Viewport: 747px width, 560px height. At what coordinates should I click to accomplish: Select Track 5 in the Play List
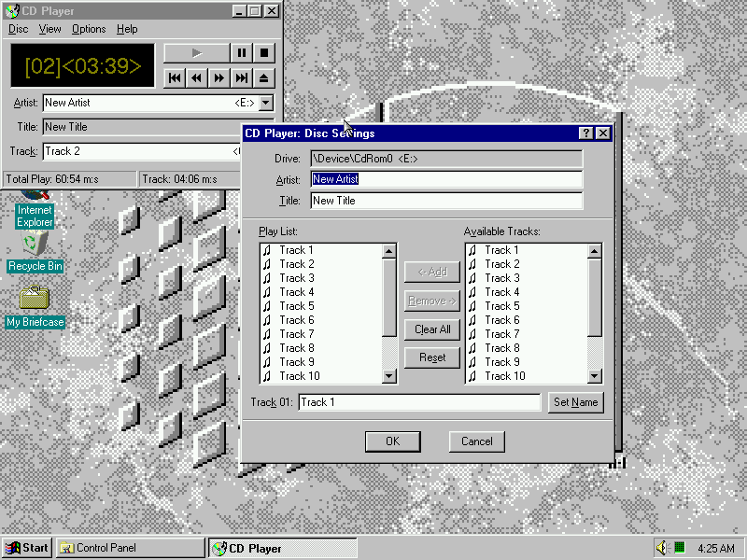[x=296, y=306]
